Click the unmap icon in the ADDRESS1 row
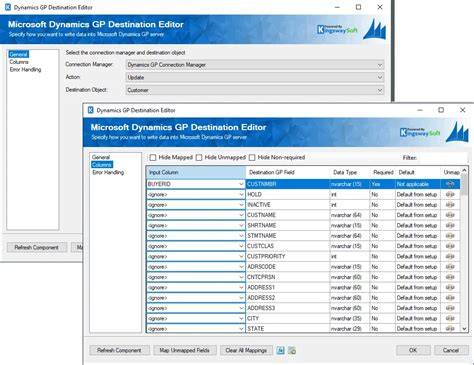 (x=450, y=287)
